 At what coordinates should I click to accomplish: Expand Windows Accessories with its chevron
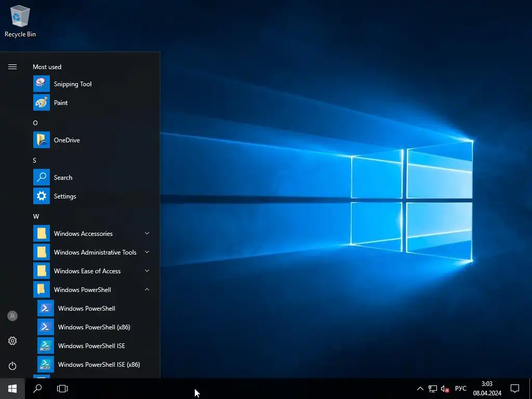pos(147,233)
